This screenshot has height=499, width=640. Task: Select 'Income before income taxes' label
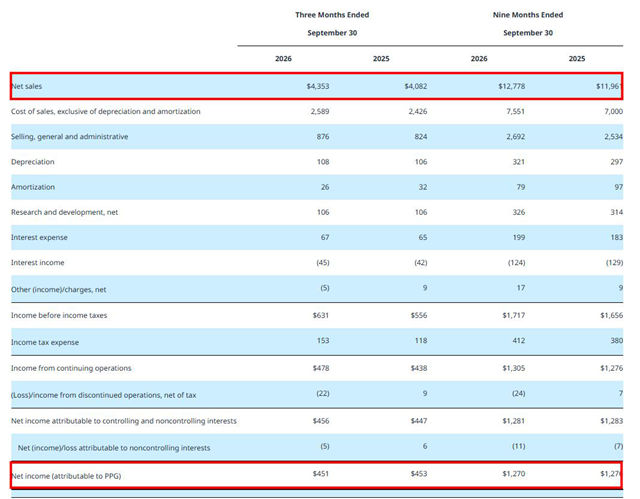[59, 315]
